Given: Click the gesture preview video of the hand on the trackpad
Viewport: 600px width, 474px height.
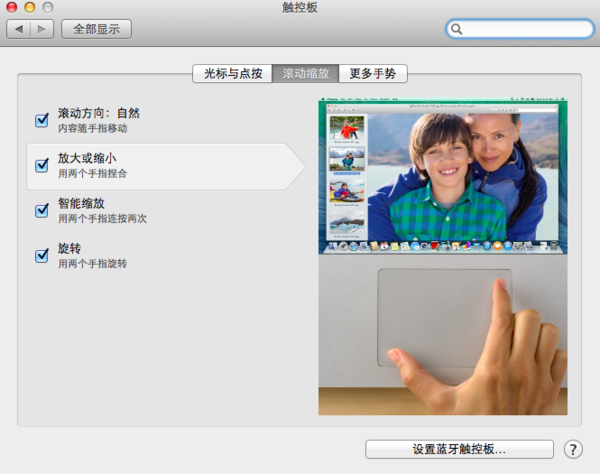Looking at the screenshot, I should (x=443, y=256).
